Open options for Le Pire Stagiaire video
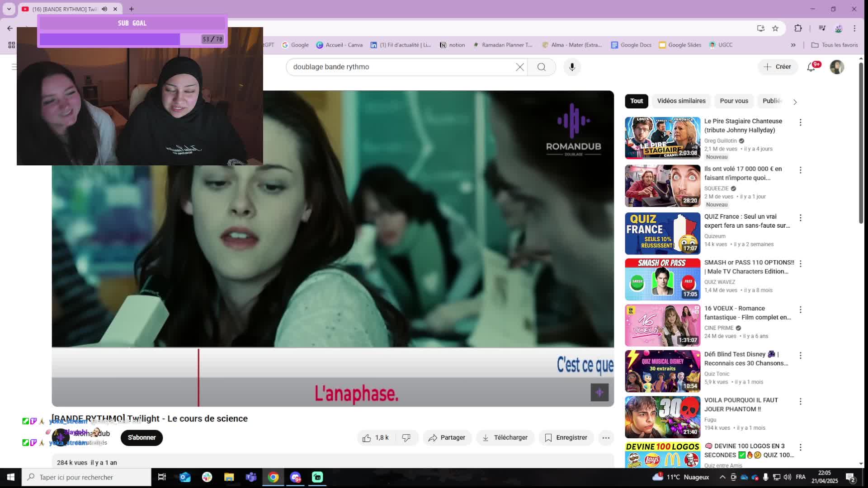The height and width of the screenshot is (488, 868). (x=801, y=122)
